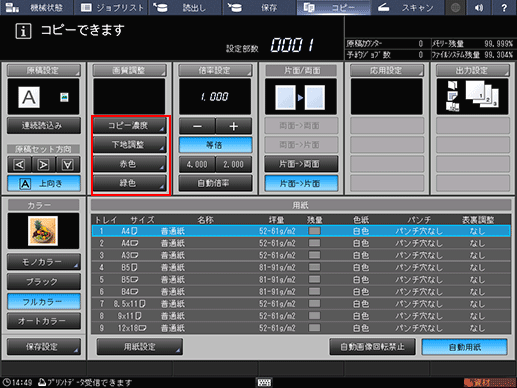Open the 機械状態 machine status tab
517x388 pixels.
coord(36,7)
